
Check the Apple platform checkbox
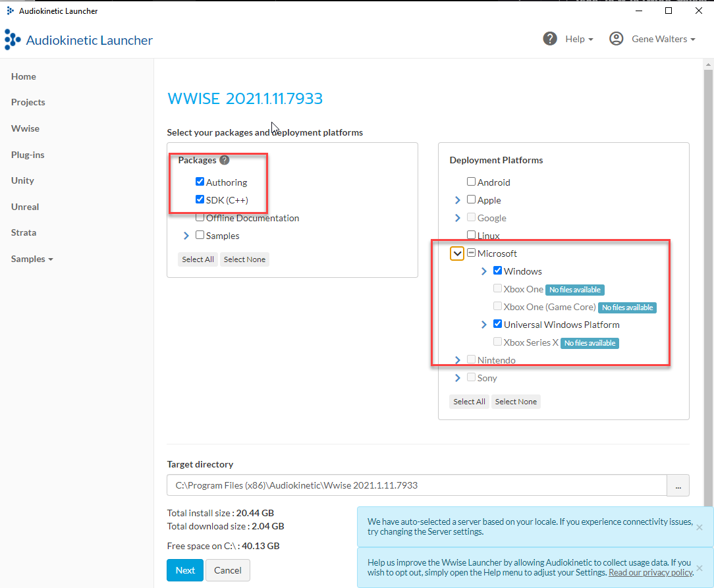(472, 200)
